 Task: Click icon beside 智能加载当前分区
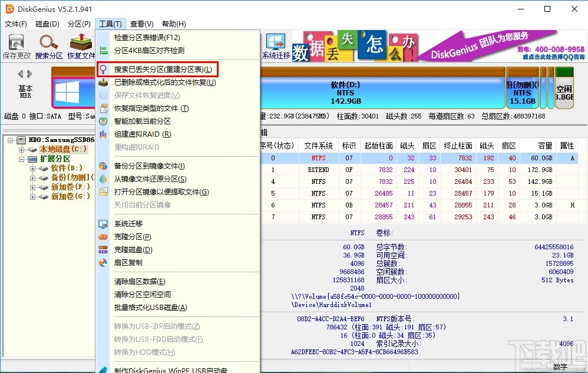tap(104, 121)
